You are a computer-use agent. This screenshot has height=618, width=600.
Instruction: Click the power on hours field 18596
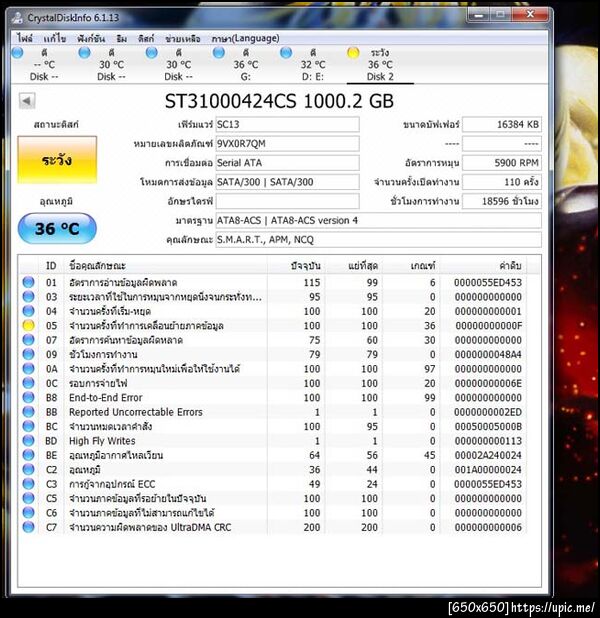(502, 201)
